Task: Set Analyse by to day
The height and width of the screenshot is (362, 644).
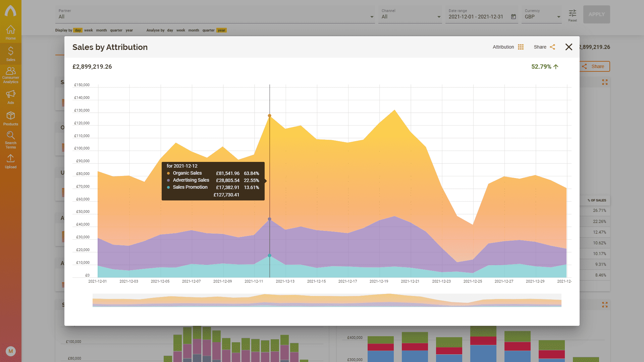Action: tap(170, 30)
